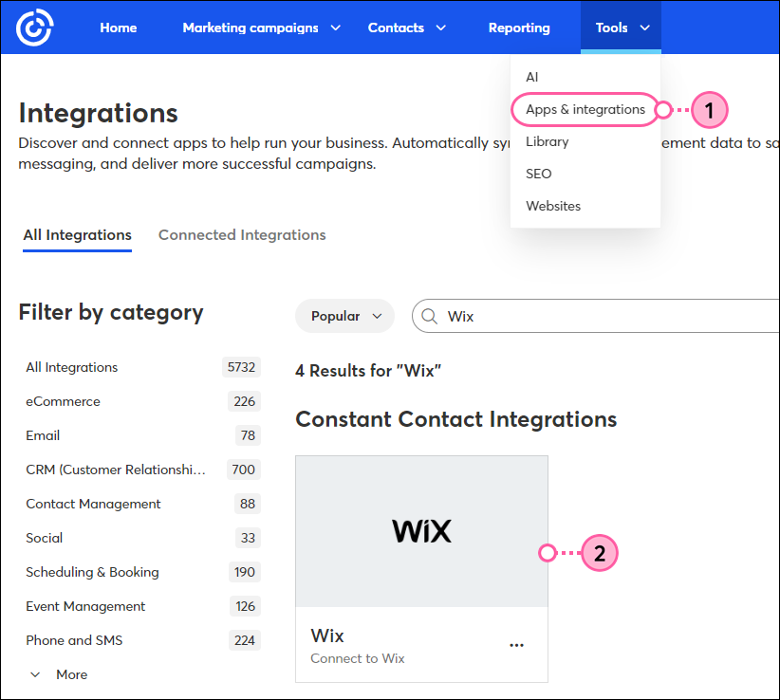Expand More categories list
The width and height of the screenshot is (780, 700).
tap(59, 674)
